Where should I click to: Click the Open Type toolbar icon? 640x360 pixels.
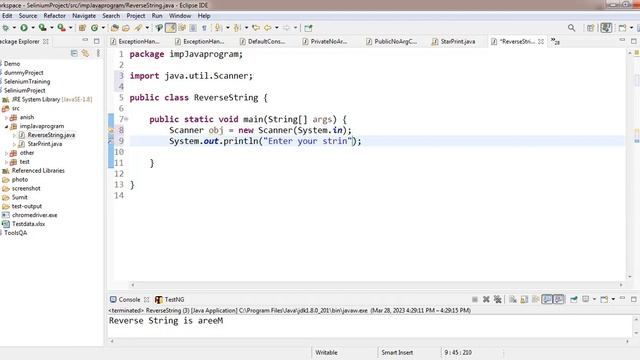[x=115, y=28]
